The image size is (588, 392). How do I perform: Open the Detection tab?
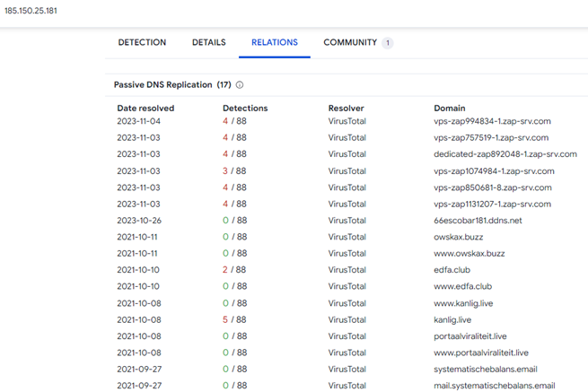point(142,42)
